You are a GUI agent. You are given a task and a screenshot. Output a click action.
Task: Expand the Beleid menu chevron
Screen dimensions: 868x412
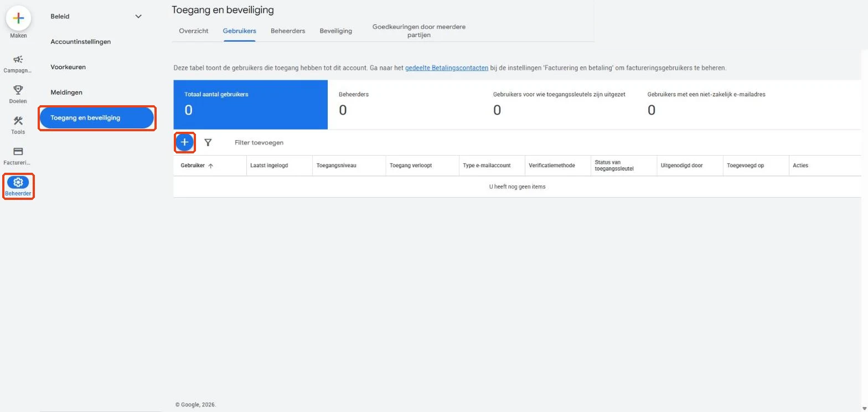[138, 16]
